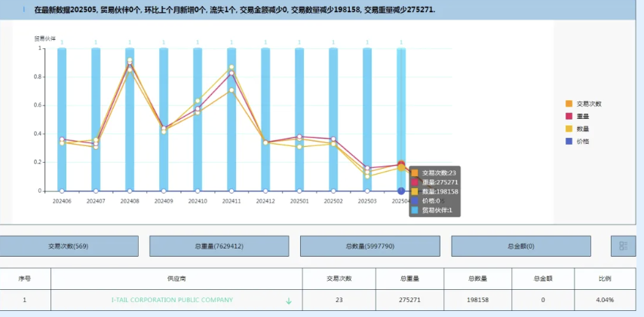644x317 pixels.
Task: Click the blue price point at 202505
Action: [x=401, y=191]
